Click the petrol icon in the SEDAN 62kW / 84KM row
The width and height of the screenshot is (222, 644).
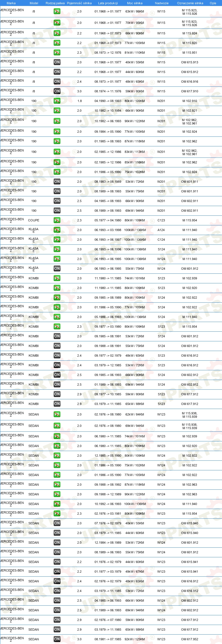(57, 415)
